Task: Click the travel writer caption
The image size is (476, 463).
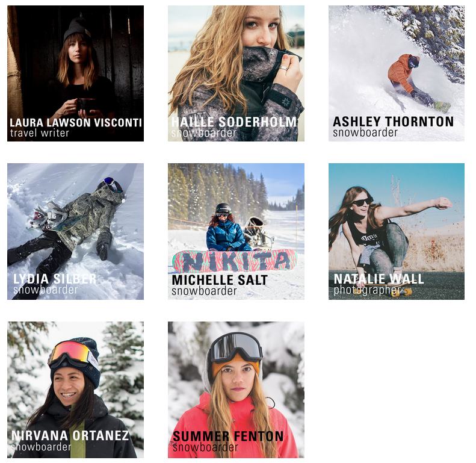Action: tap(40, 133)
